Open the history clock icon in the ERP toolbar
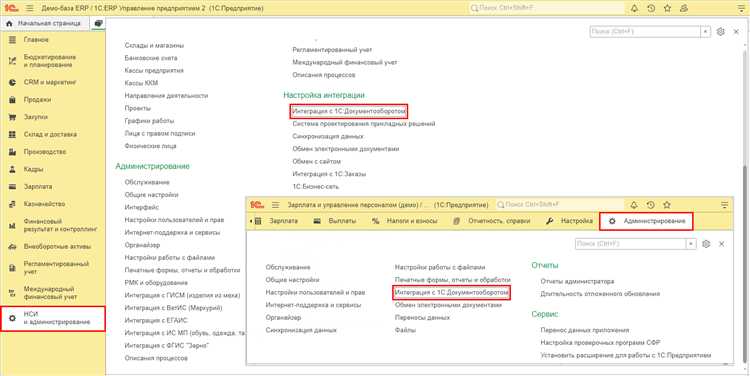Image resolution: width=750 pixels, height=376 pixels. [x=651, y=8]
